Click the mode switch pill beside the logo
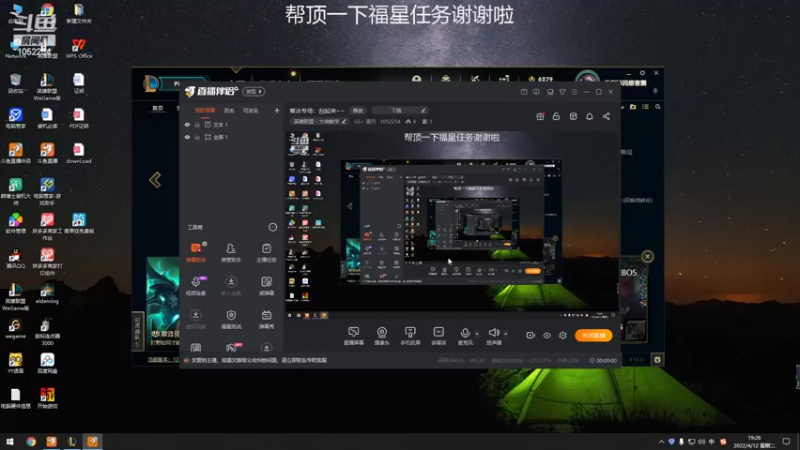The image size is (800, 450). (254, 91)
